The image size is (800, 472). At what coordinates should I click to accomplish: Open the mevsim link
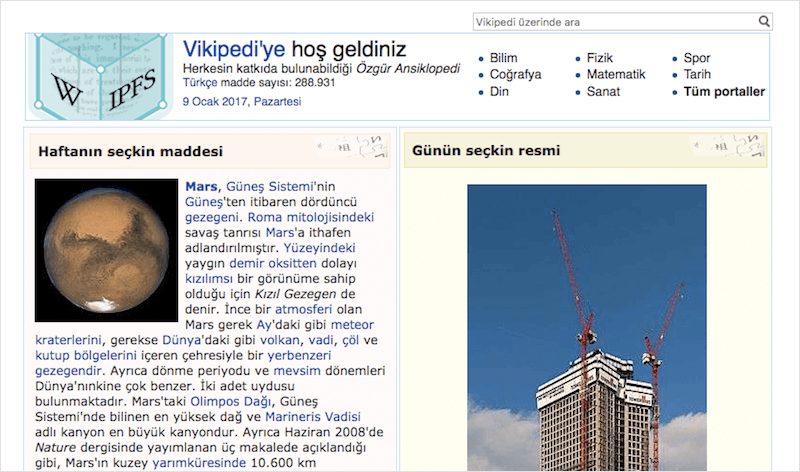pos(297,370)
